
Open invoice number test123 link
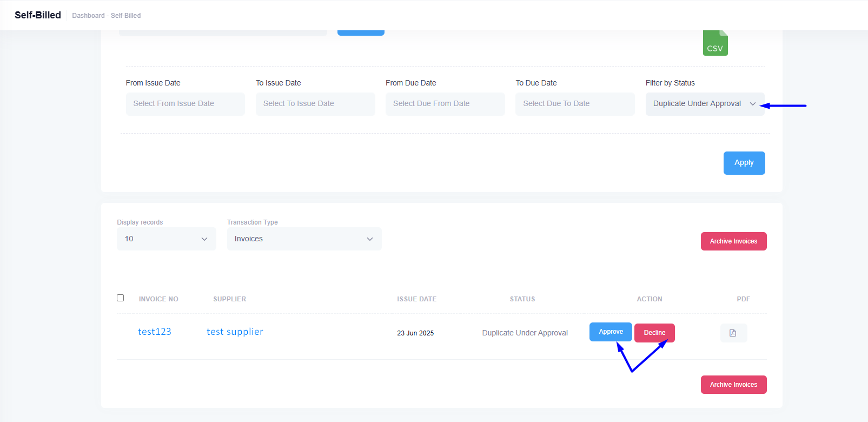point(155,332)
